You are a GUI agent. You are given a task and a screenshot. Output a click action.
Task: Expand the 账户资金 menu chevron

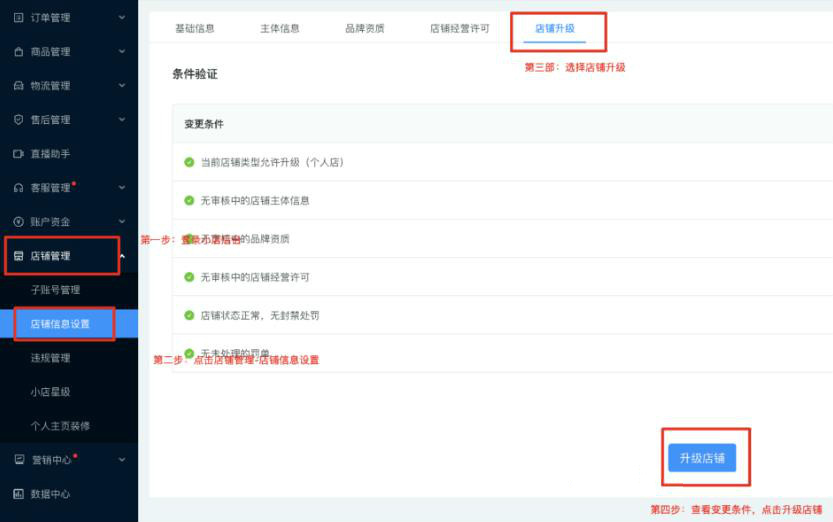pos(122,221)
